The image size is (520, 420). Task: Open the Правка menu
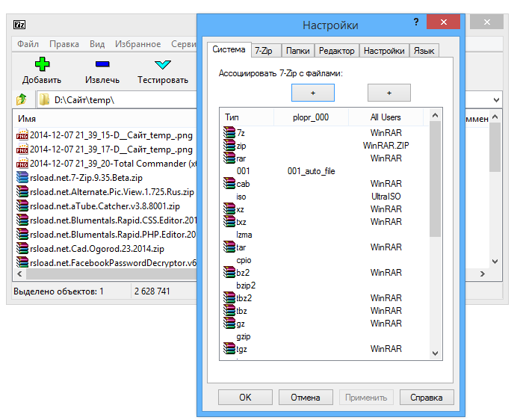coord(64,44)
